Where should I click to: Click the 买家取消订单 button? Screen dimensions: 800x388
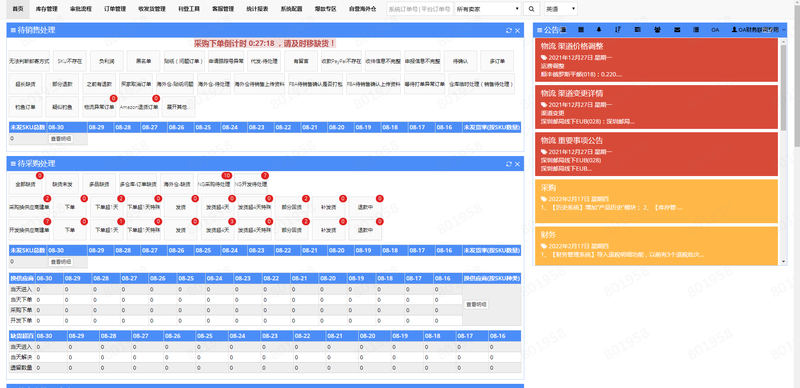pos(136,84)
